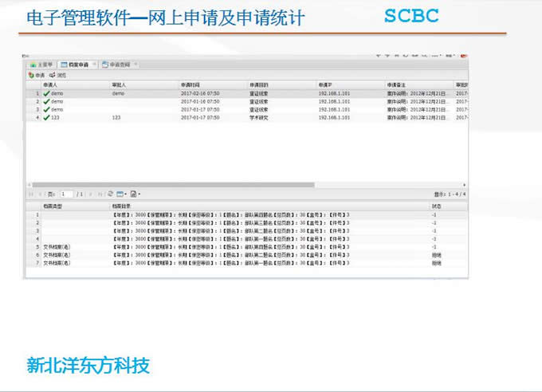This screenshot has height=392, width=542.
Task: Open the column view dropdown in the pagination bar
Action: (122, 194)
